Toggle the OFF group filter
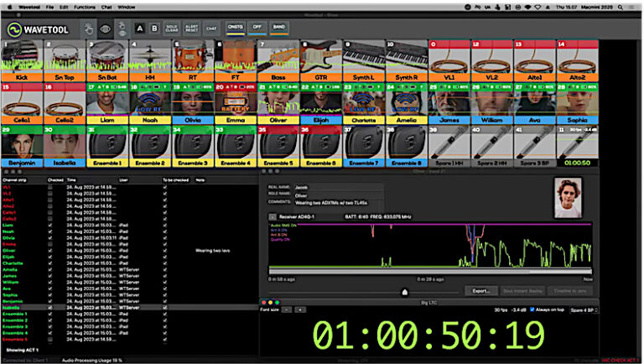This screenshot has height=364, width=644. pyautogui.click(x=257, y=28)
